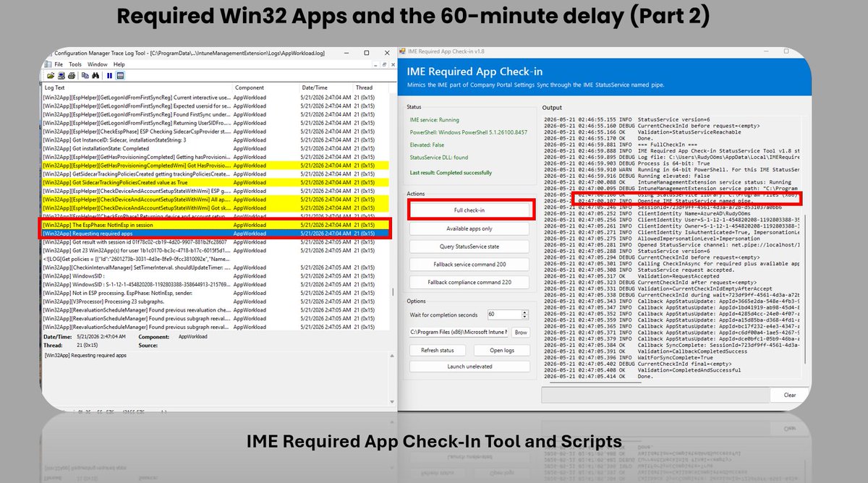Click the Open log file icon in CMTrace toolbar

pyautogui.click(x=51, y=75)
